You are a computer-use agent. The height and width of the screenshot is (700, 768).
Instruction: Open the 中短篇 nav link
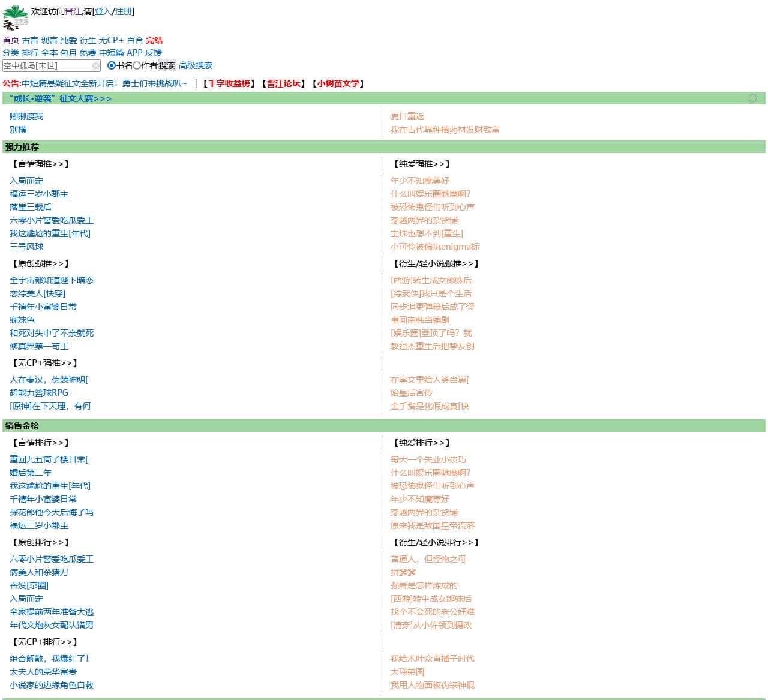112,53
